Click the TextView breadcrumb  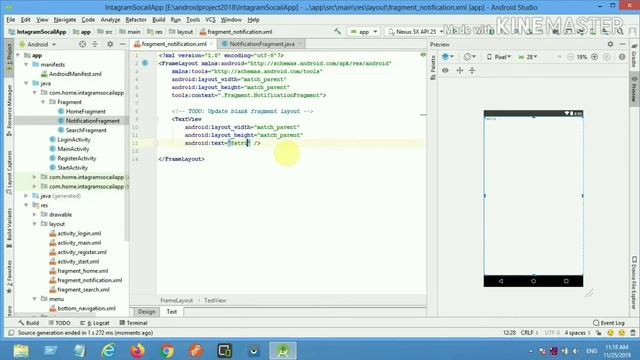(x=215, y=300)
